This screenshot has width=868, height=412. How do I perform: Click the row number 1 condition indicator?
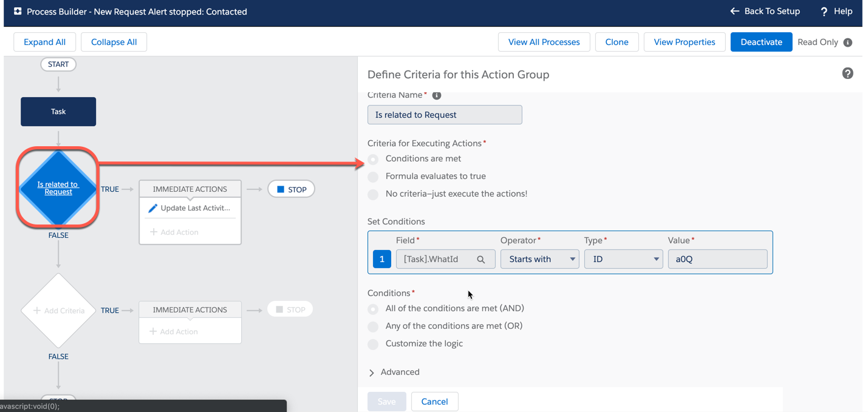[x=382, y=258]
